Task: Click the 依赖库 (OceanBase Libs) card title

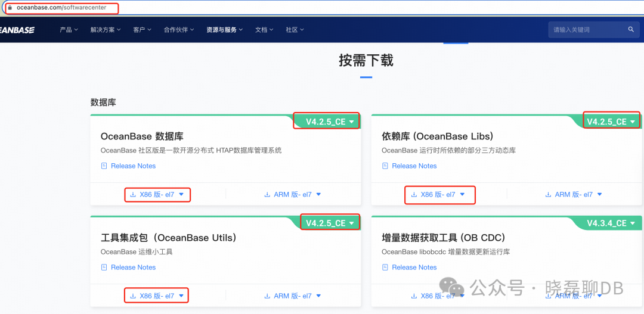Action: coord(437,136)
